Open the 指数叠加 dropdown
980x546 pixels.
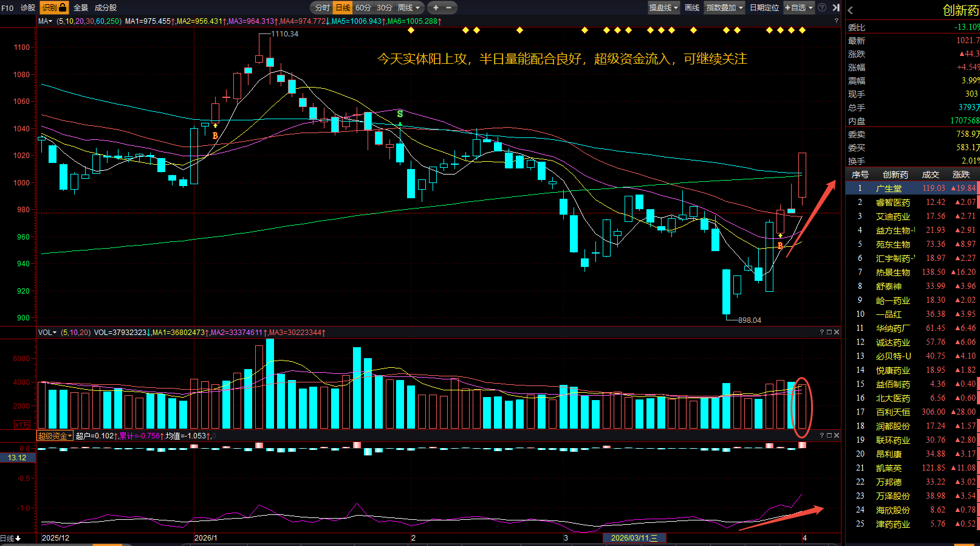[724, 7]
